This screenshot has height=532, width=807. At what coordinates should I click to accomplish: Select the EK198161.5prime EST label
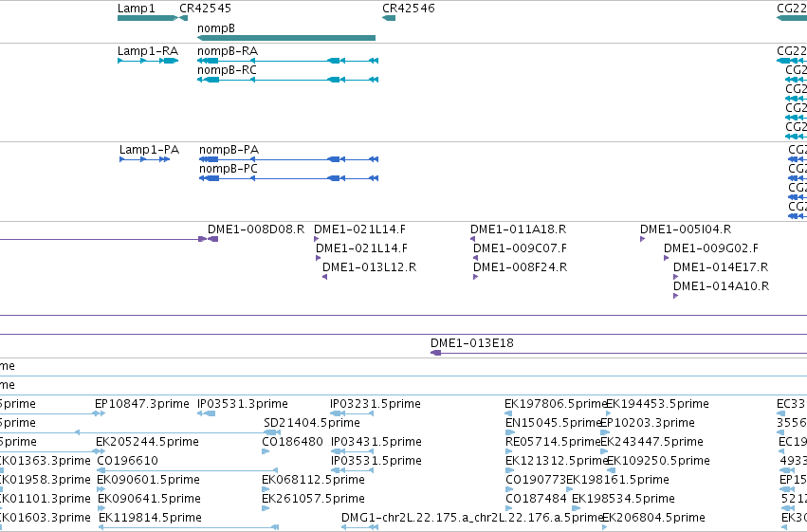(x=617, y=480)
